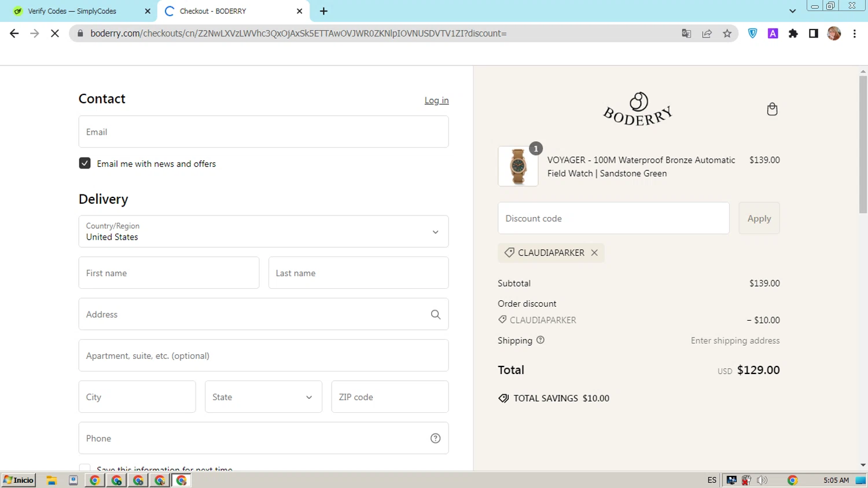Focus the Address field
Viewport: 868px width, 488px height.
coord(263,314)
